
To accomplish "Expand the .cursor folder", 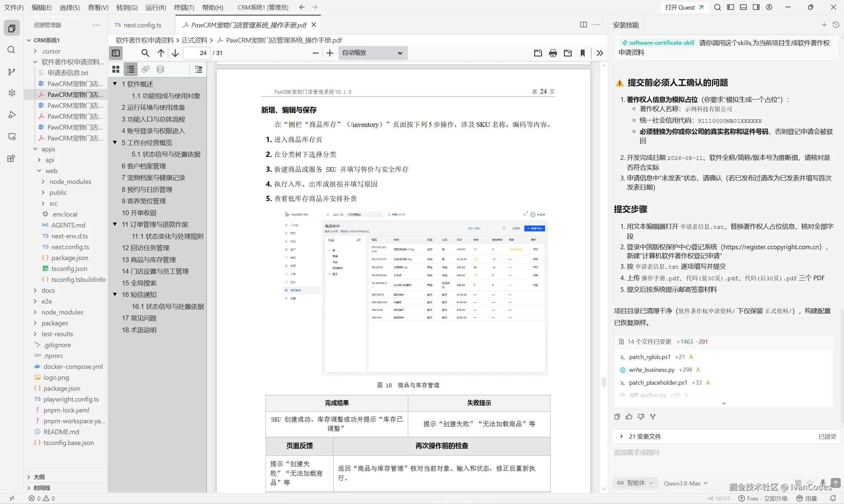I will point(35,51).
